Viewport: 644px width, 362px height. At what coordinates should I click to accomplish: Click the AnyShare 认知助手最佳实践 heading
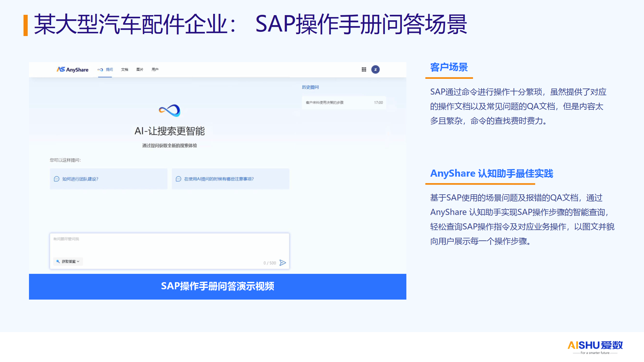[492, 173]
